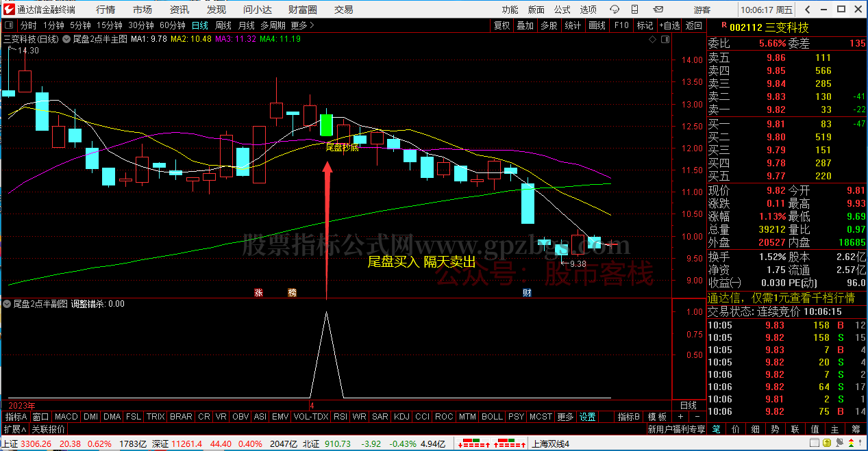Open F10 company information
868x451 pixels.
click(621, 25)
